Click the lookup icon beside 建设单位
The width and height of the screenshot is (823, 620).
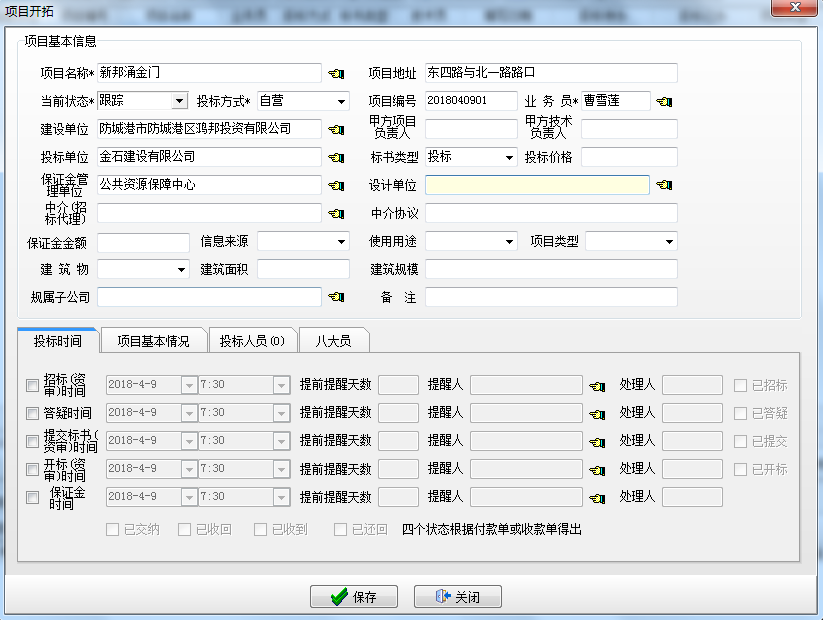pos(335,129)
